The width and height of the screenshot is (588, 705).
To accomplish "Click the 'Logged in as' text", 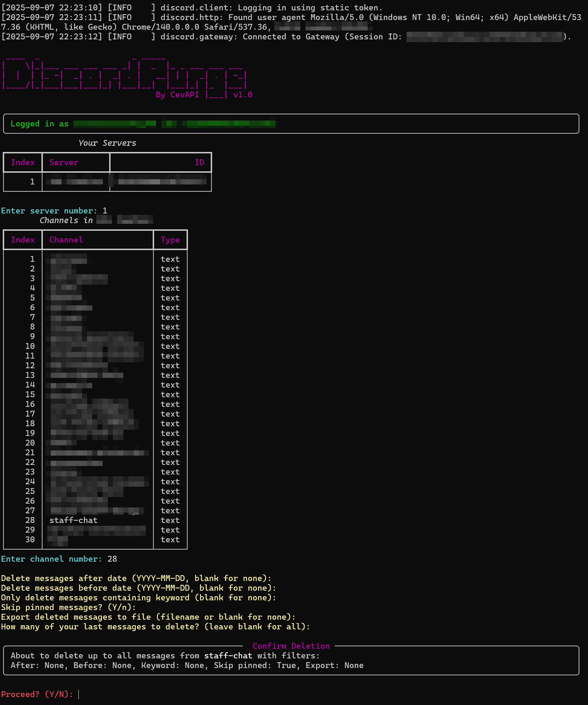I will tap(39, 124).
